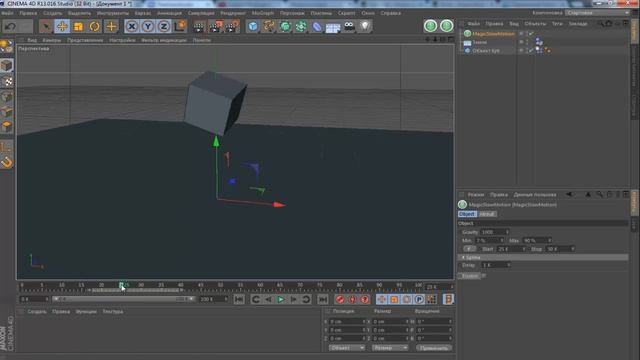
Task: Render the active view clapperboard icon
Action: (199, 27)
